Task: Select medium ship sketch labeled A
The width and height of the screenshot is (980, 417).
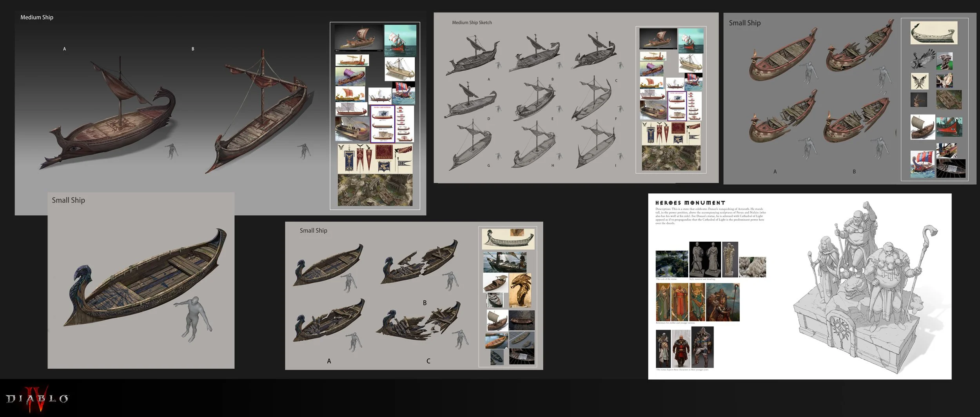Action: point(473,55)
